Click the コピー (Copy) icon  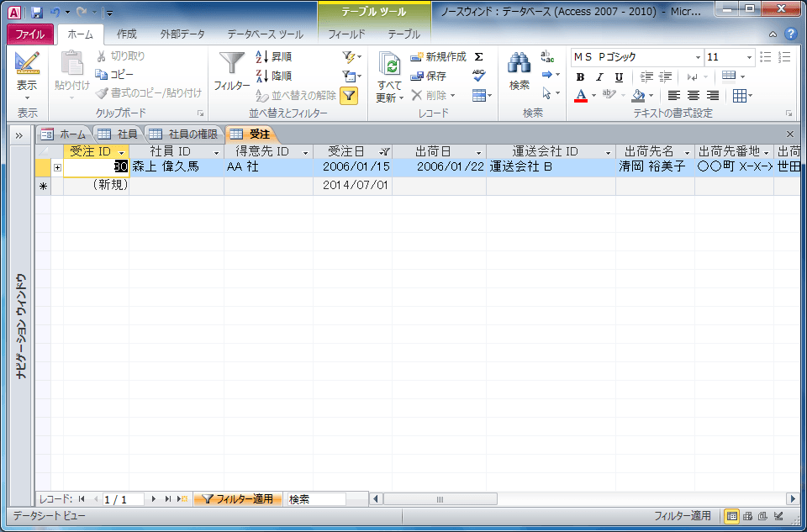tap(102, 75)
